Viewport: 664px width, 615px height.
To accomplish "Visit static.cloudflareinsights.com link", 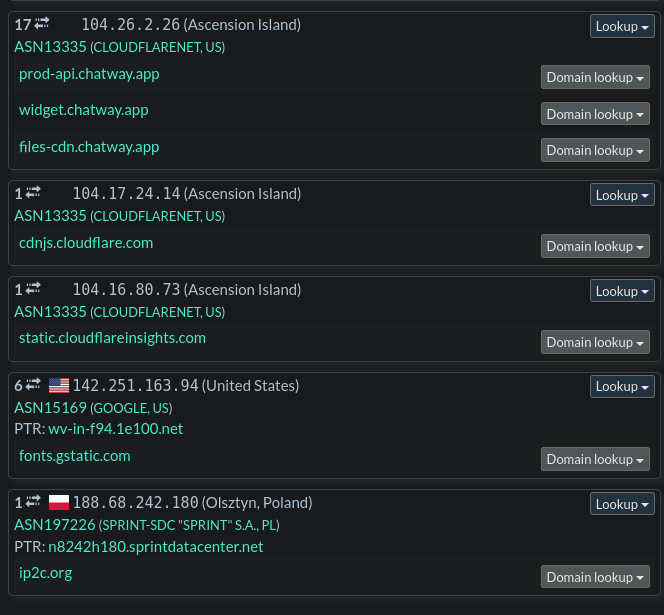I will coord(112,338).
